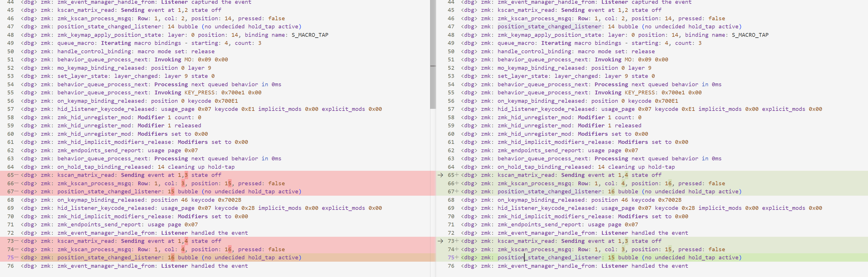Click the revert arrow beside modified line 65
Image resolution: width=868 pixels, height=277 pixels.
pyautogui.click(x=440, y=175)
